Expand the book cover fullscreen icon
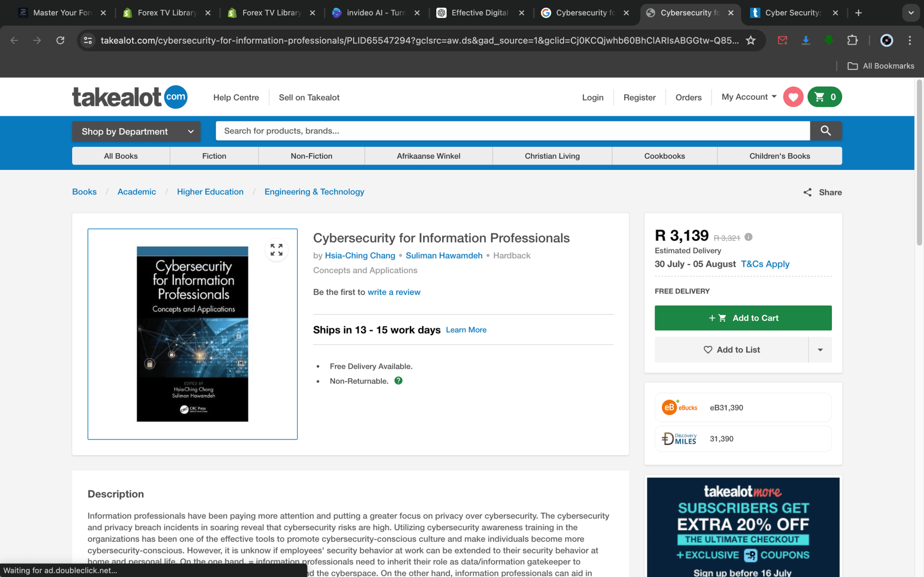This screenshot has height=577, width=924. click(276, 250)
